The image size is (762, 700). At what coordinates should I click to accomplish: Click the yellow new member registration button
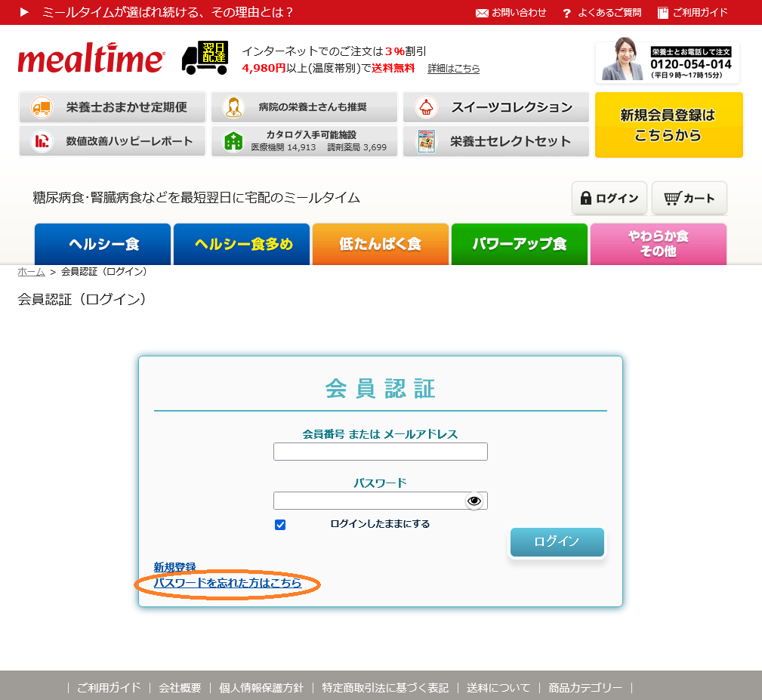[668, 125]
